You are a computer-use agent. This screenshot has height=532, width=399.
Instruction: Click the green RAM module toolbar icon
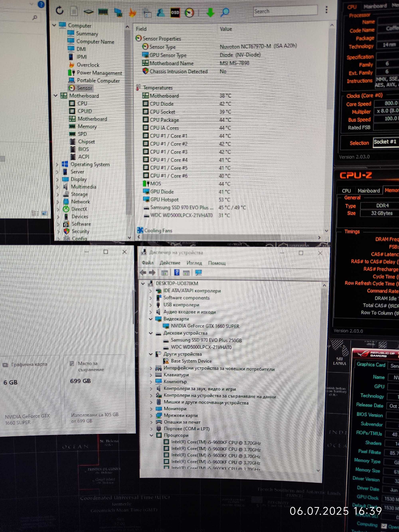point(103,12)
